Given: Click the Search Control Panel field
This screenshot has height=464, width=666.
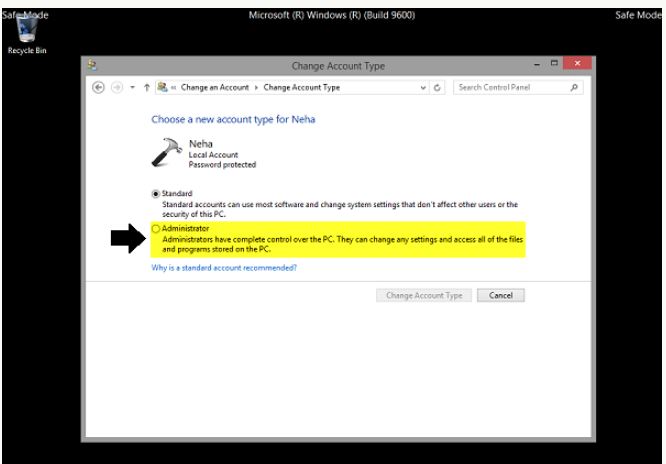Looking at the screenshot, I should [518, 88].
